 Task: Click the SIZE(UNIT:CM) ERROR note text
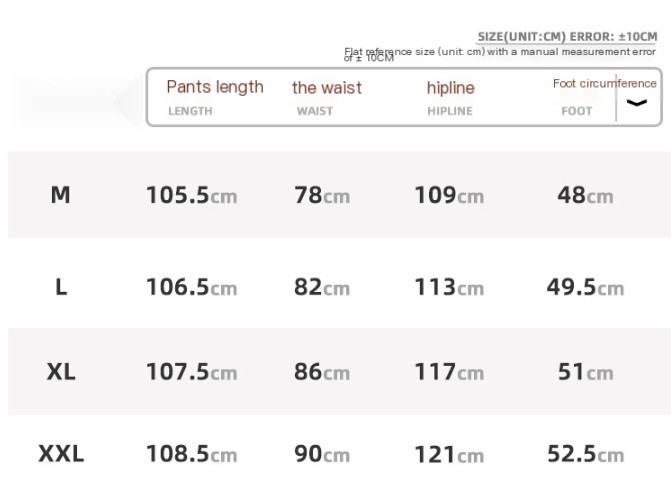[x=566, y=37]
